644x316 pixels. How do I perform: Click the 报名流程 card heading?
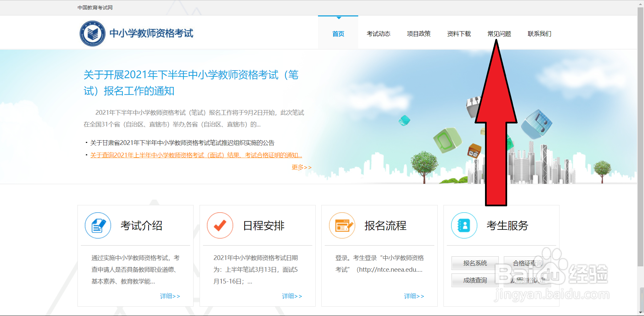click(386, 225)
